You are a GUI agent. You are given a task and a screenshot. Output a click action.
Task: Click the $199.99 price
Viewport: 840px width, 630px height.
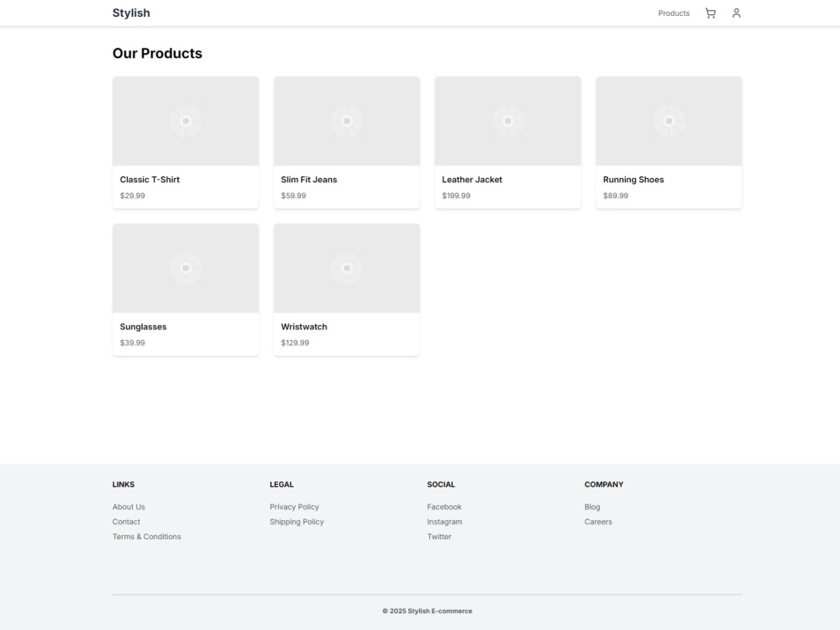456,196
